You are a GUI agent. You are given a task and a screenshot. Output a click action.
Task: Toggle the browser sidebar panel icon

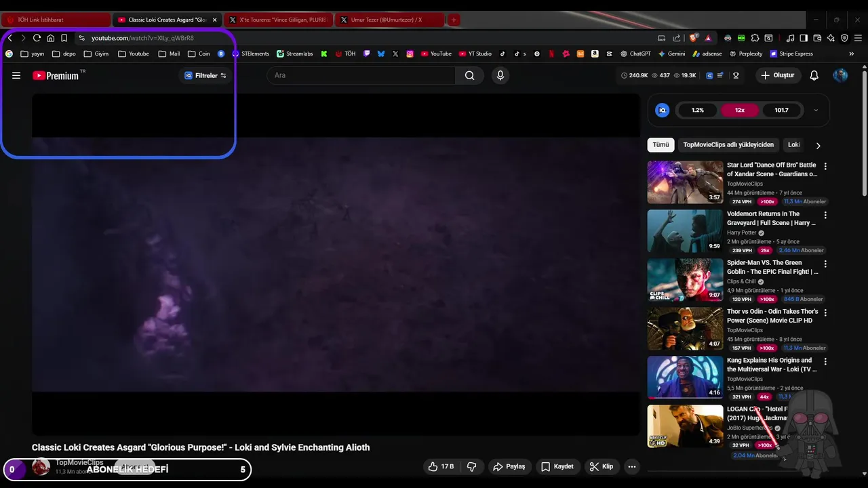pyautogui.click(x=804, y=38)
